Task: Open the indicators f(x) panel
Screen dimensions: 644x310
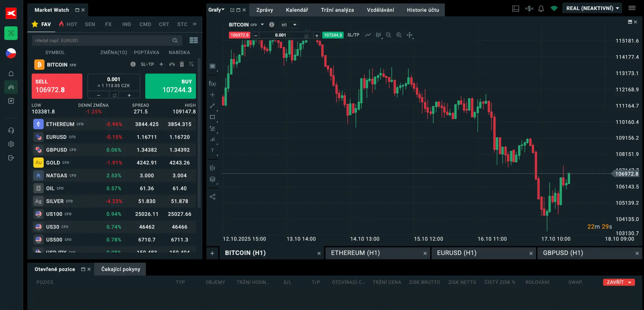Action: click(213, 83)
